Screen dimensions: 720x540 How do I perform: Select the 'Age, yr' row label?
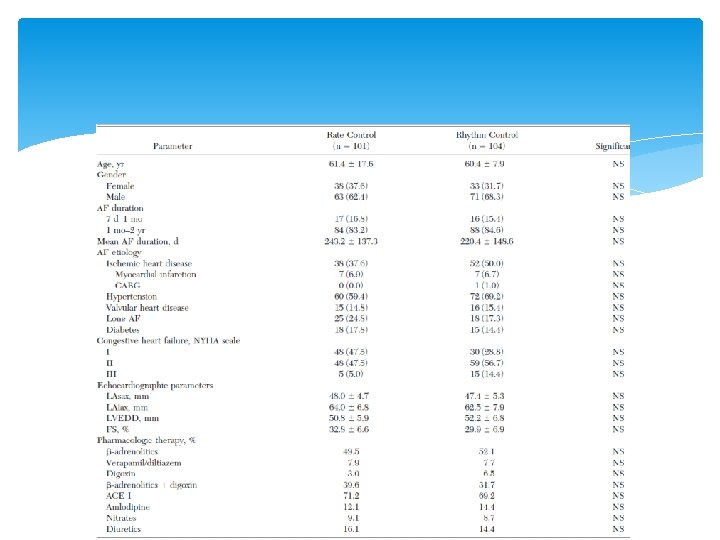[x=111, y=164]
